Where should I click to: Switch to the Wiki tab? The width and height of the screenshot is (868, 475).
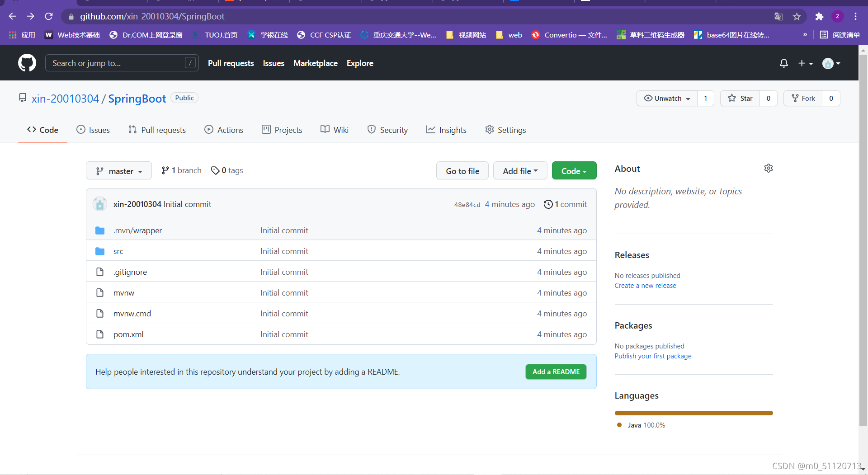point(335,130)
